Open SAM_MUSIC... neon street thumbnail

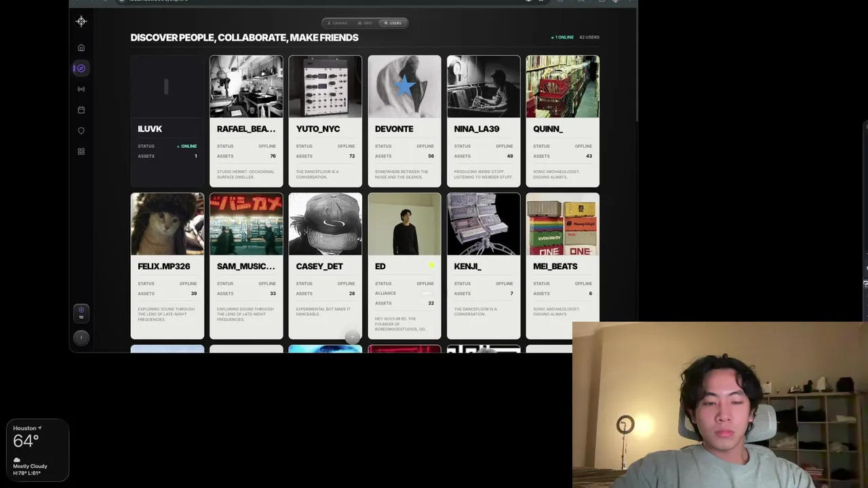tap(246, 224)
